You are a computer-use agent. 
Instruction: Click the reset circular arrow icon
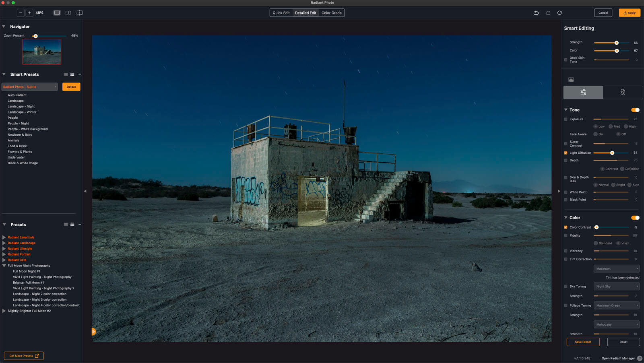(559, 13)
